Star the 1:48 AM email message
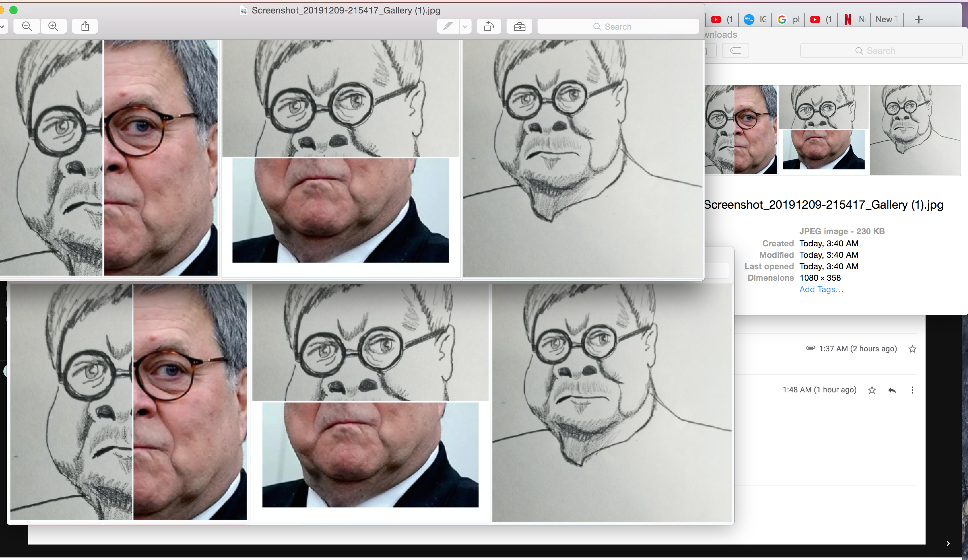This screenshot has height=560, width=968. (x=872, y=390)
